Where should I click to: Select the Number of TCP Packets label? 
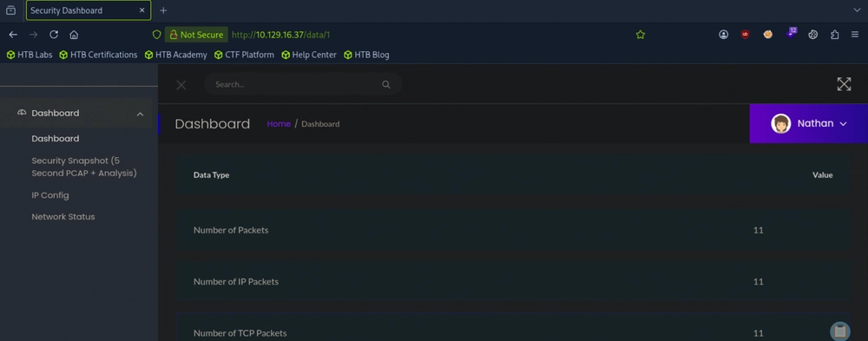(240, 333)
